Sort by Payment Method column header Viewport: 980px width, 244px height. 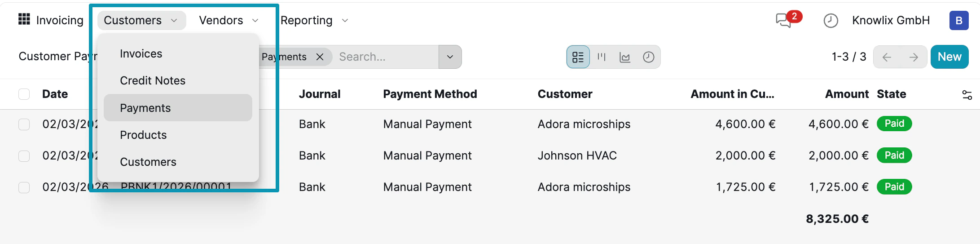tap(430, 94)
